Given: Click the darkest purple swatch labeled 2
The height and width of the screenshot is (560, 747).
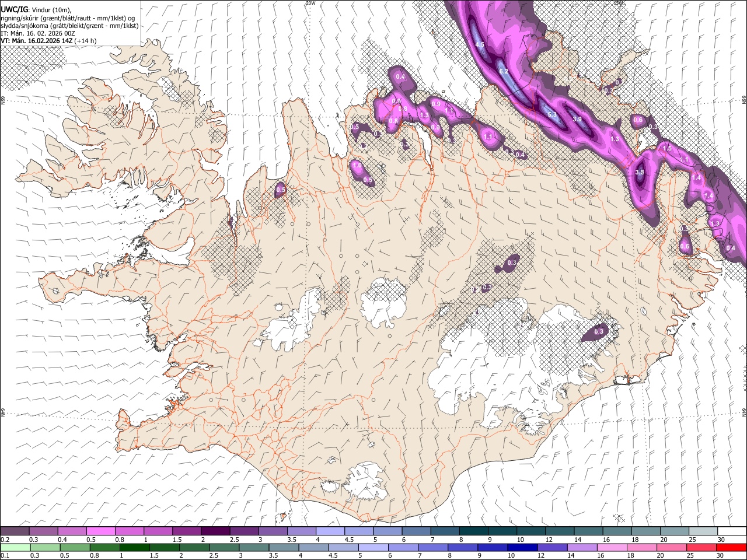Looking at the screenshot, I should [215, 531].
